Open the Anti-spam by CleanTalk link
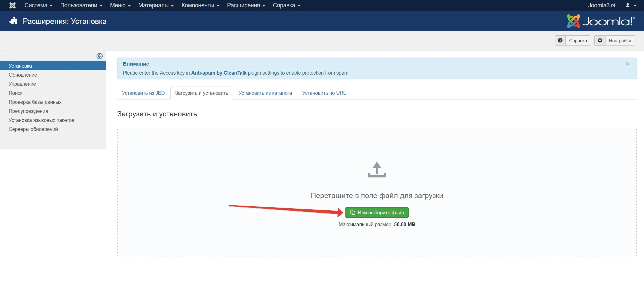Screen dimensions: 644x287 click(x=218, y=73)
